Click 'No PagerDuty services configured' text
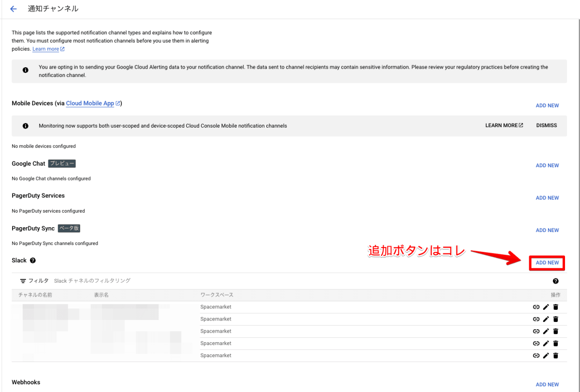Viewport: 580px width, 392px height. pos(48,211)
